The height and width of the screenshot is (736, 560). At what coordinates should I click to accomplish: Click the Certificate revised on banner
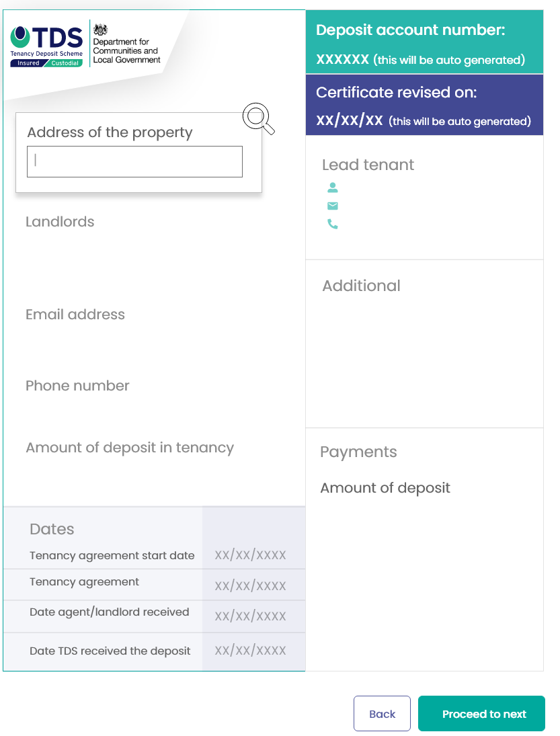pyautogui.click(x=424, y=105)
